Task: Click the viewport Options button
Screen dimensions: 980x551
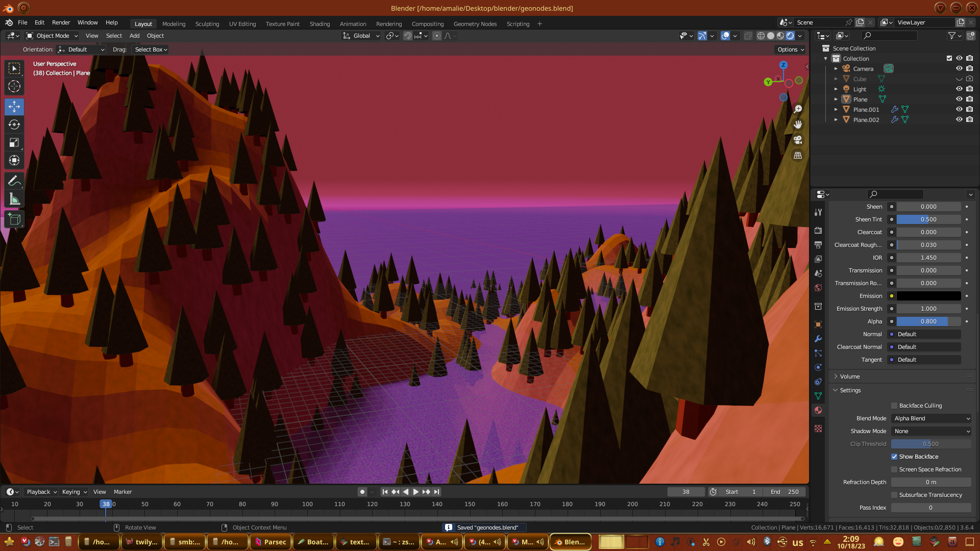Action: pyautogui.click(x=790, y=49)
